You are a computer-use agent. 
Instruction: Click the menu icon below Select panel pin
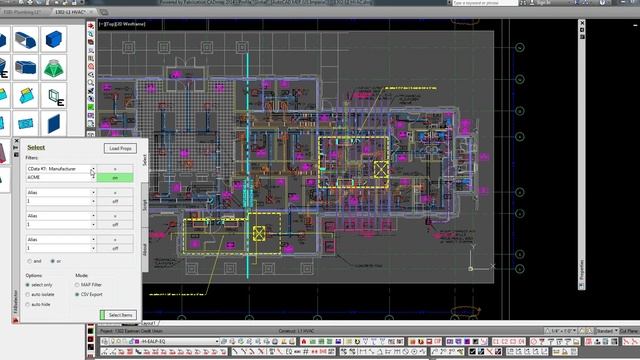16,155
